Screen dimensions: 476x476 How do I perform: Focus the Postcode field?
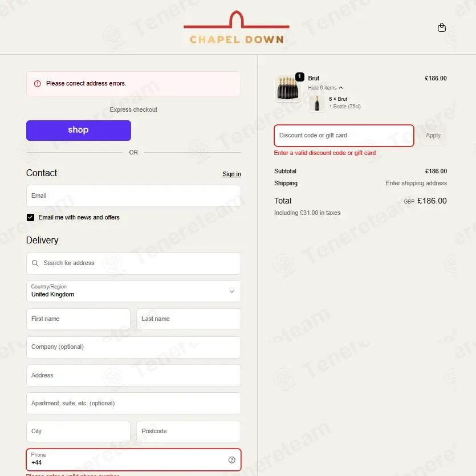(x=189, y=432)
